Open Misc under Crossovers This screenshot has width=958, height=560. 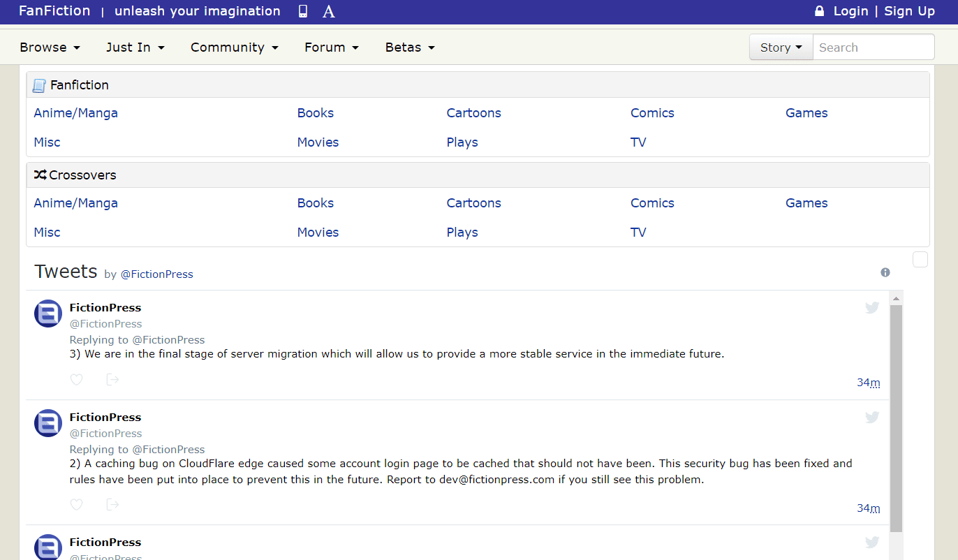[47, 233]
